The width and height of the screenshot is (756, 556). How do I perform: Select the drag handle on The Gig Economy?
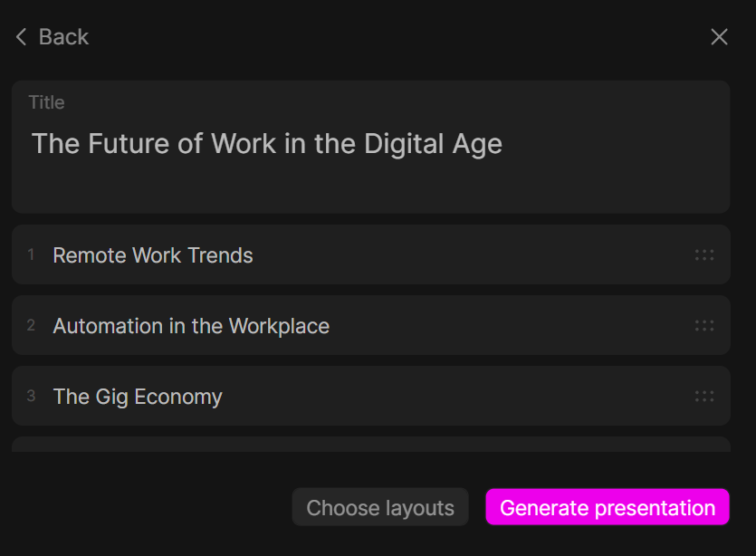[x=704, y=397]
